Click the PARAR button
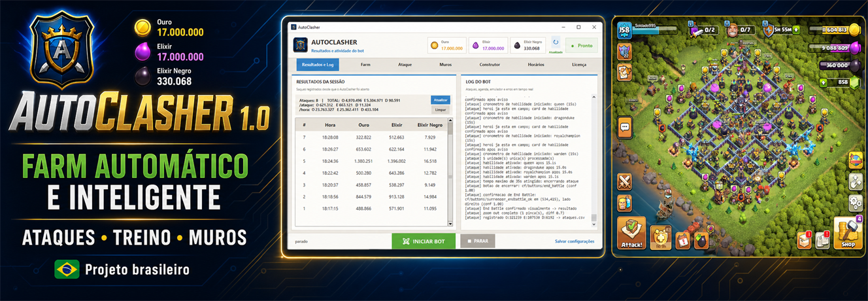Viewport: 868px width, 301px height. pyautogui.click(x=477, y=241)
